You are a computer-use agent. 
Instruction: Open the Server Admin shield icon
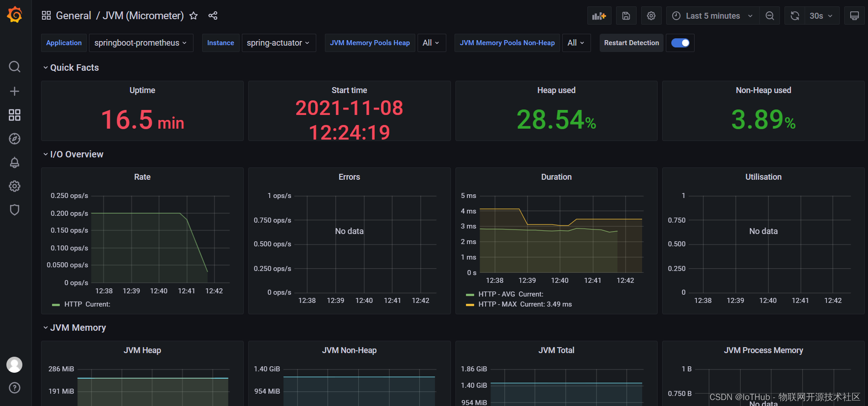click(x=15, y=210)
